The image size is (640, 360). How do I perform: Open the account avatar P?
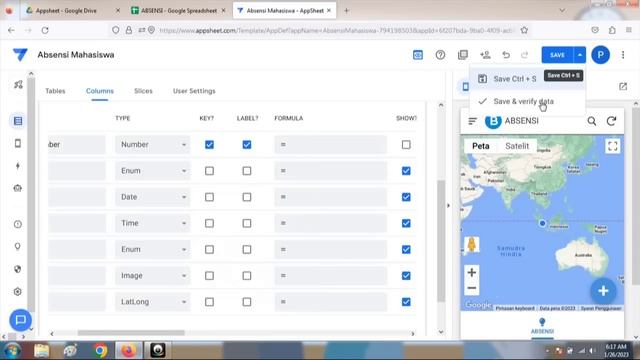(x=600, y=55)
